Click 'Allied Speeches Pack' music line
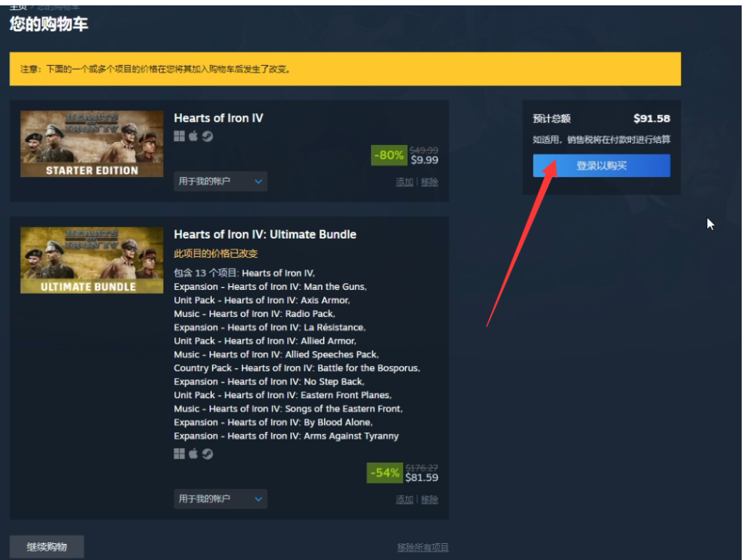Screen dimensions: 744x560 276,354
